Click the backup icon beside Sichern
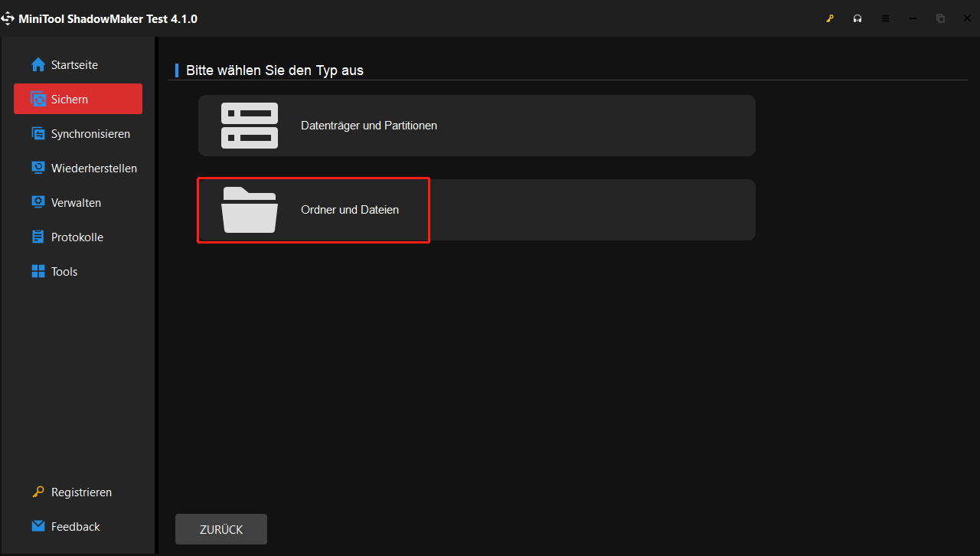Viewport: 980px width, 556px height. pyautogui.click(x=38, y=99)
